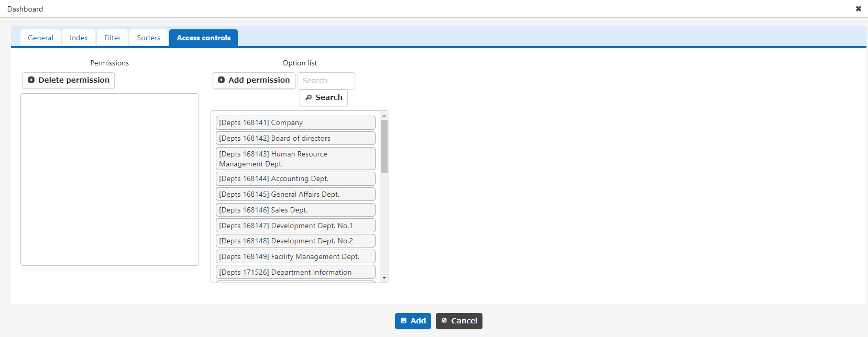Click the Delete permission button
Image resolution: width=868 pixels, height=337 pixels.
69,80
